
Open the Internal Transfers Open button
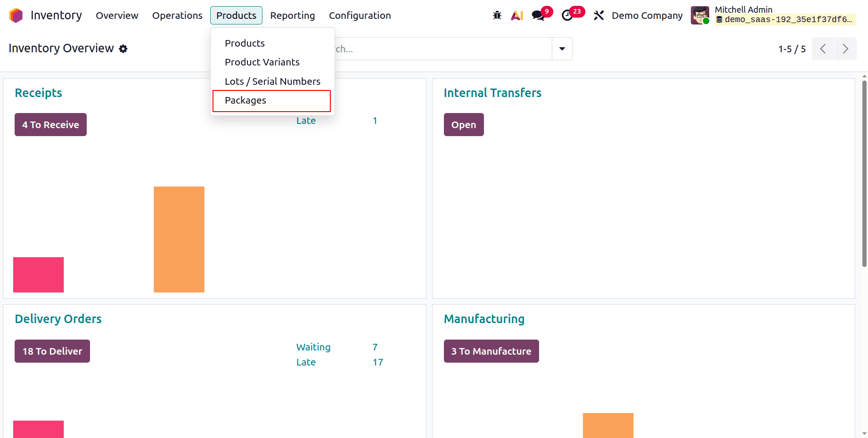(463, 124)
